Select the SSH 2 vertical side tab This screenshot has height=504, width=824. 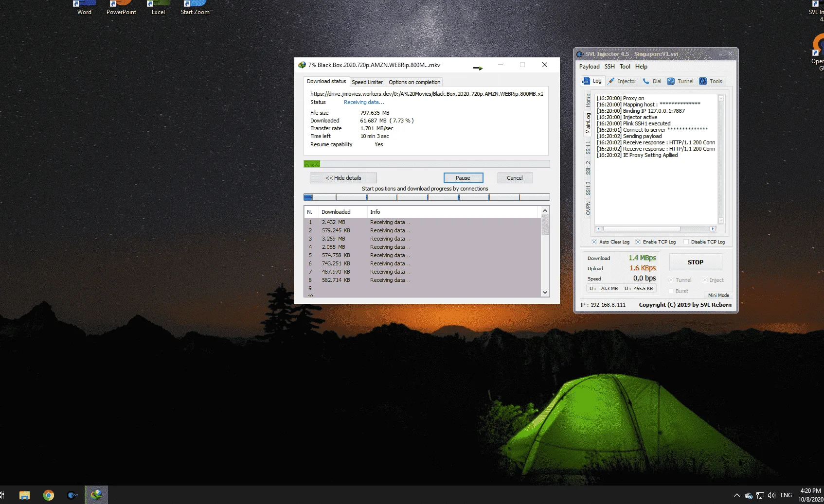588,168
